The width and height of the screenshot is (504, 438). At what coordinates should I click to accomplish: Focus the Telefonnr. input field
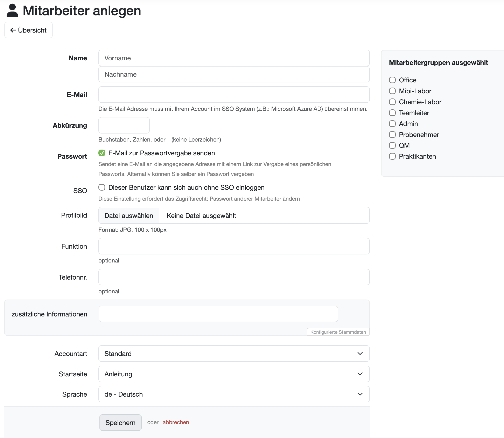click(233, 277)
